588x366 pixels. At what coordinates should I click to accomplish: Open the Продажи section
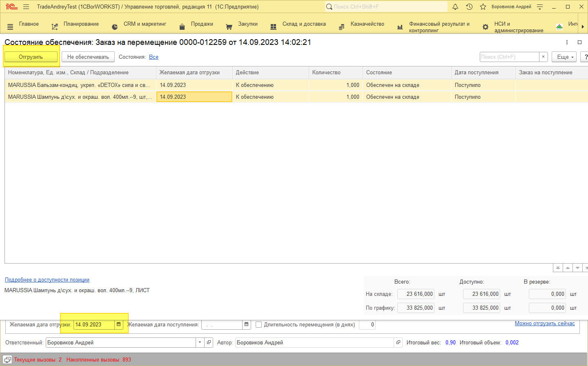[202, 24]
